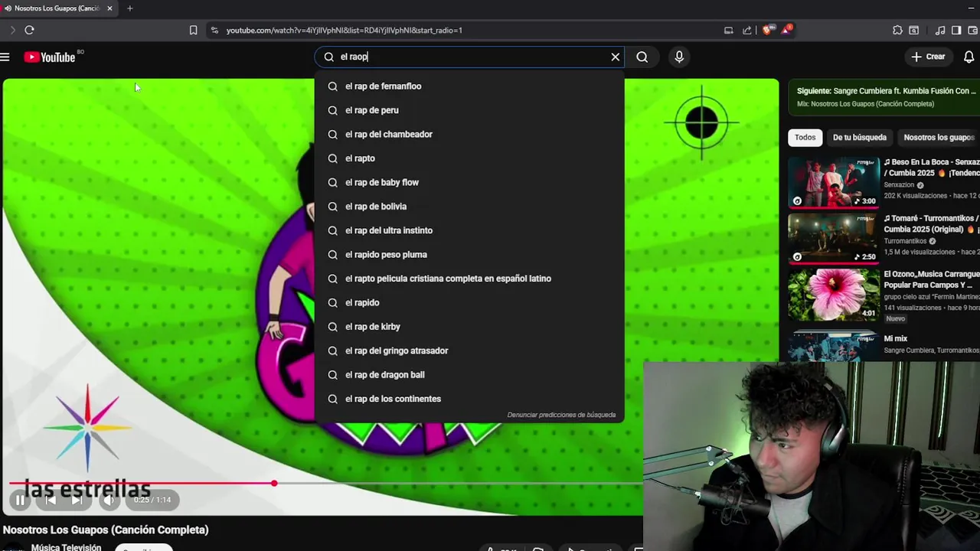Viewport: 980px width, 551px height.
Task: Mute the video volume
Action: [x=109, y=500]
